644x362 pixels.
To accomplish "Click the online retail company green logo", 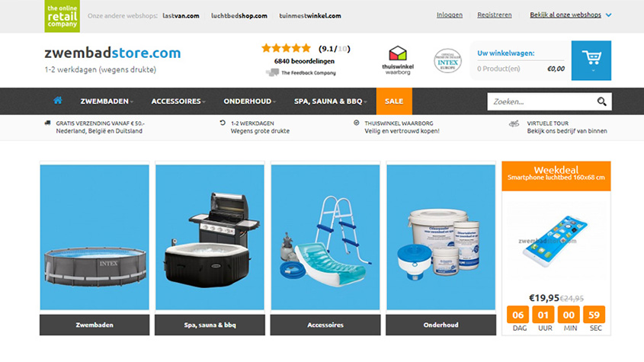I will 62,16.
